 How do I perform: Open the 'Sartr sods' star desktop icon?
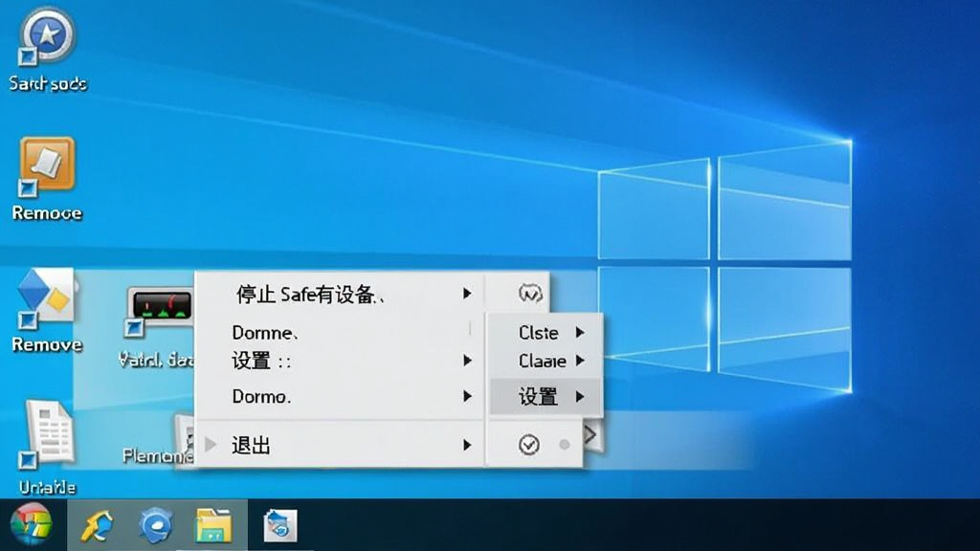pyautogui.click(x=47, y=36)
